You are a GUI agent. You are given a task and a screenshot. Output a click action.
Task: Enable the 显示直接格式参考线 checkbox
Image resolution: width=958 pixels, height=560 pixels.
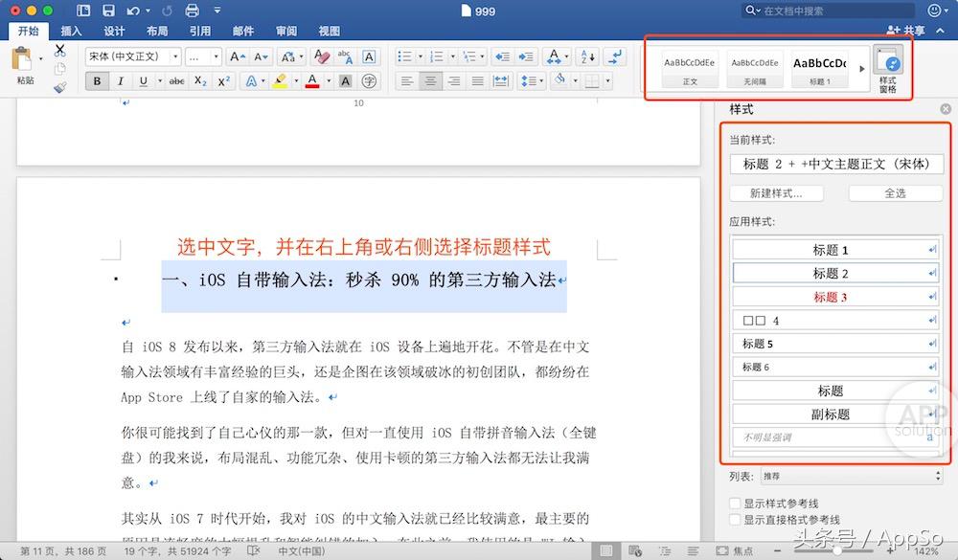(736, 519)
